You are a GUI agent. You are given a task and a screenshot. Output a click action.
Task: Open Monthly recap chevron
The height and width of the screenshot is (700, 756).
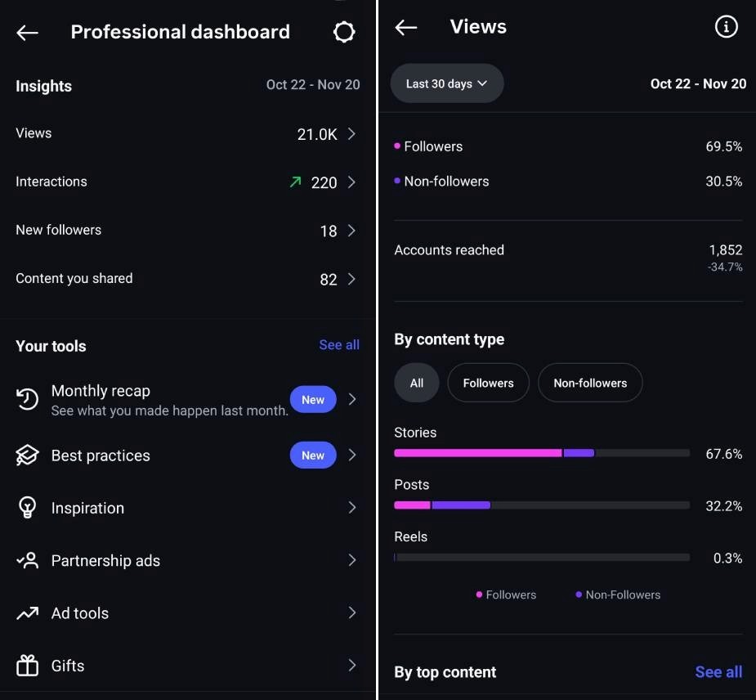pyautogui.click(x=352, y=399)
